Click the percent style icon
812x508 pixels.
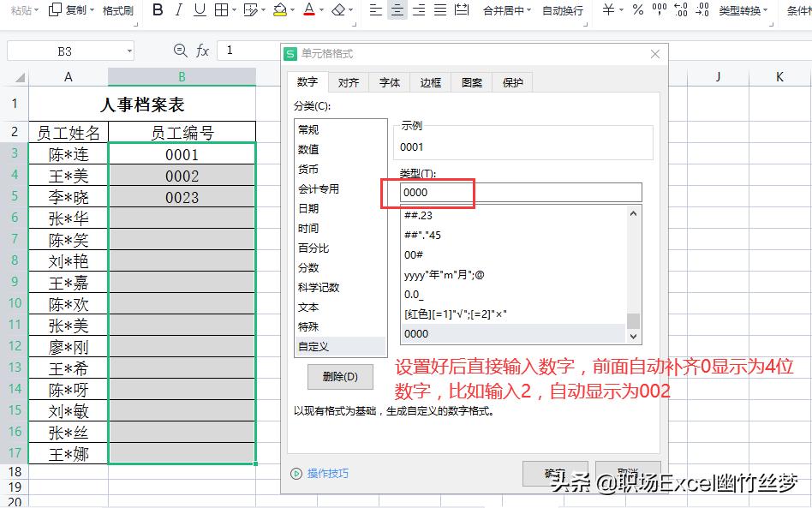[x=639, y=11]
